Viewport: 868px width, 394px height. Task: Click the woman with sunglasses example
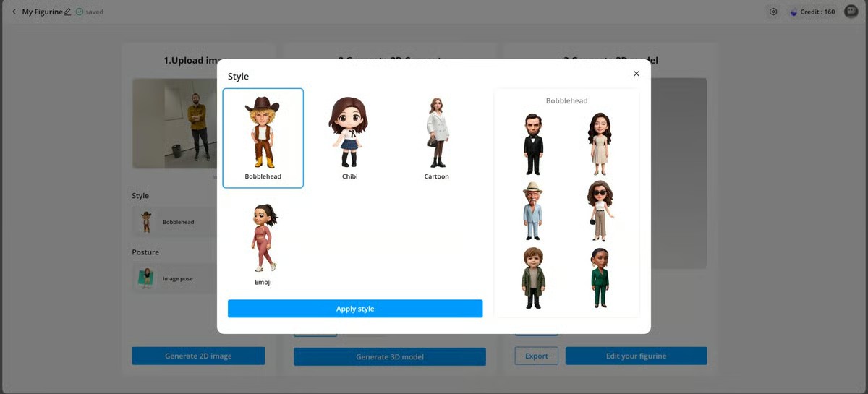tap(599, 211)
